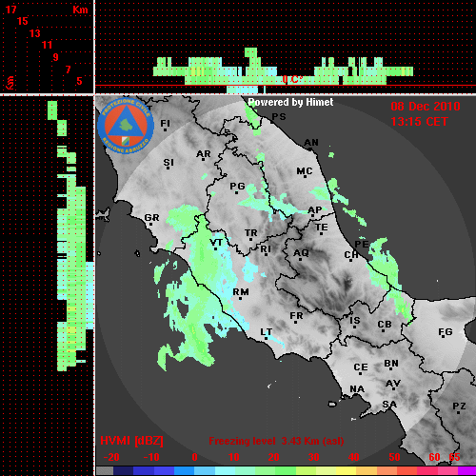Viewport: 476px width, 476px height.
Task: Click the 9 km altitude label
Action: coord(56,57)
